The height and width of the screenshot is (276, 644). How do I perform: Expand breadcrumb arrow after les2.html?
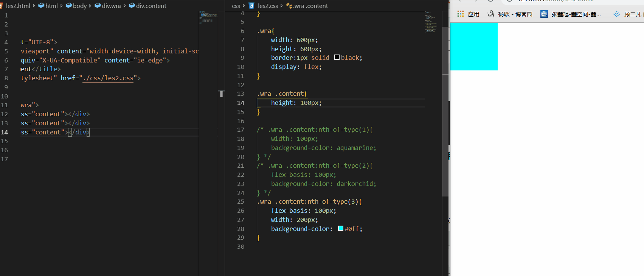[x=34, y=6]
